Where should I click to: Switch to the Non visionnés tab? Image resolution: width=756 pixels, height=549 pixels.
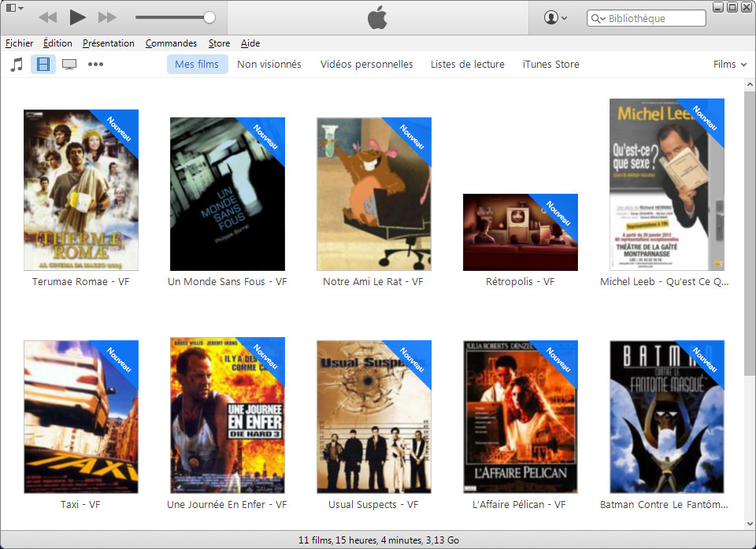[269, 65]
